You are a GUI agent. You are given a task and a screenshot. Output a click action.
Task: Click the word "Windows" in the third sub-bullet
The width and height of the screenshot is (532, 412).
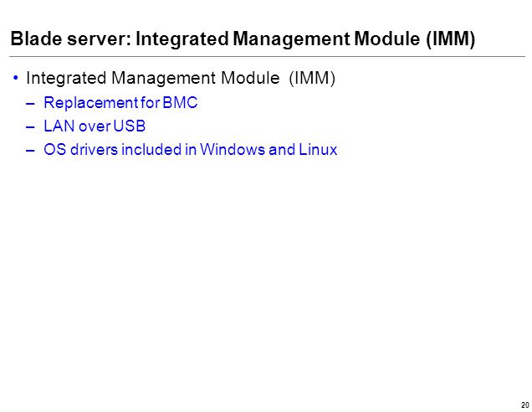point(233,149)
